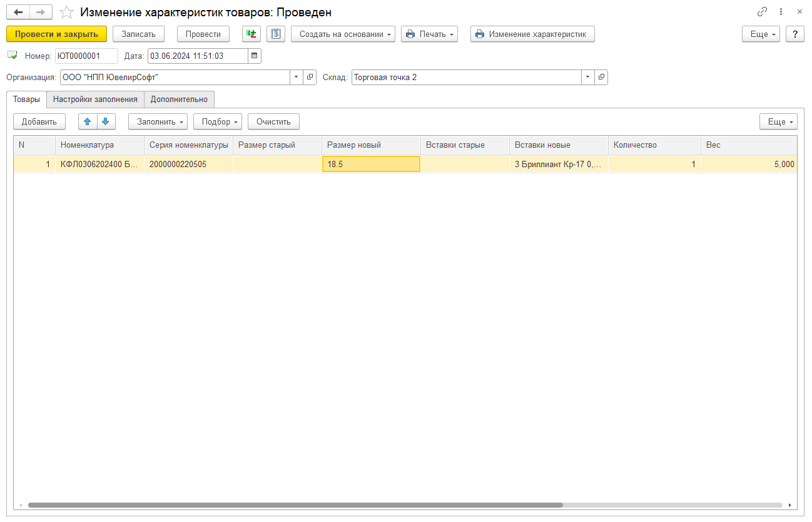Open the three-dot window options menu
The width and height of the screenshot is (812, 522).
(x=781, y=12)
